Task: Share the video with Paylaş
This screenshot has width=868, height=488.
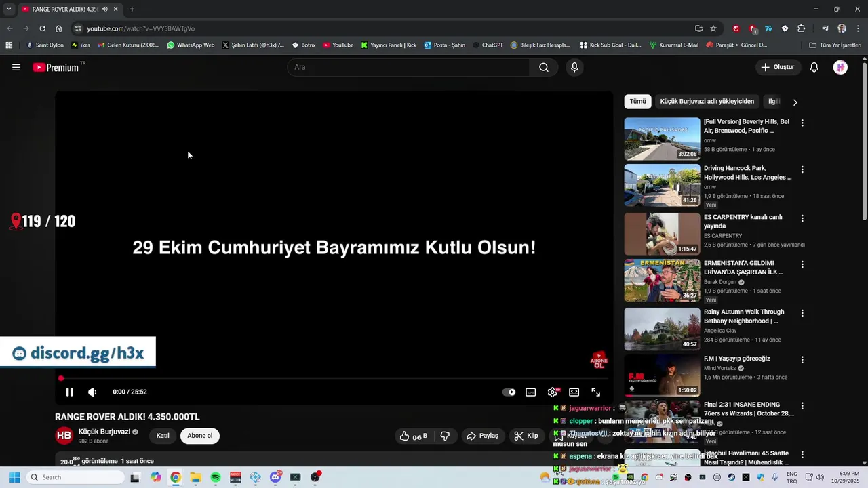Action: (482, 436)
